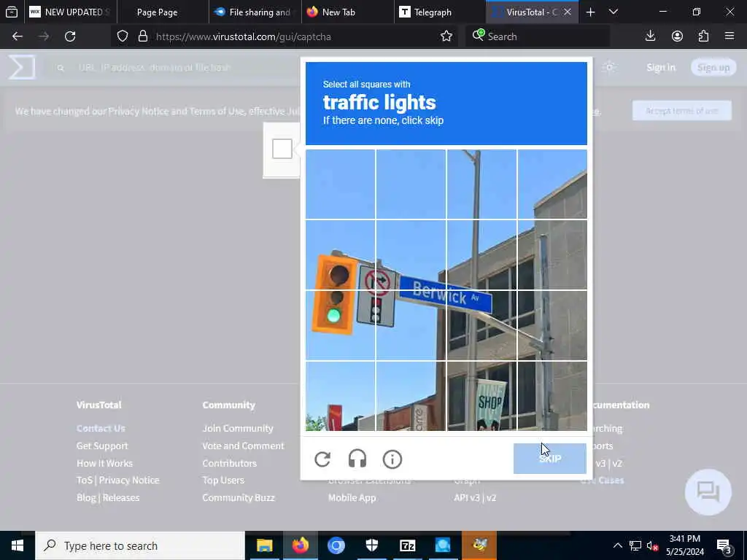This screenshot has width=747, height=560.
Task: Open the Mobile App footer link
Action: [352, 497]
